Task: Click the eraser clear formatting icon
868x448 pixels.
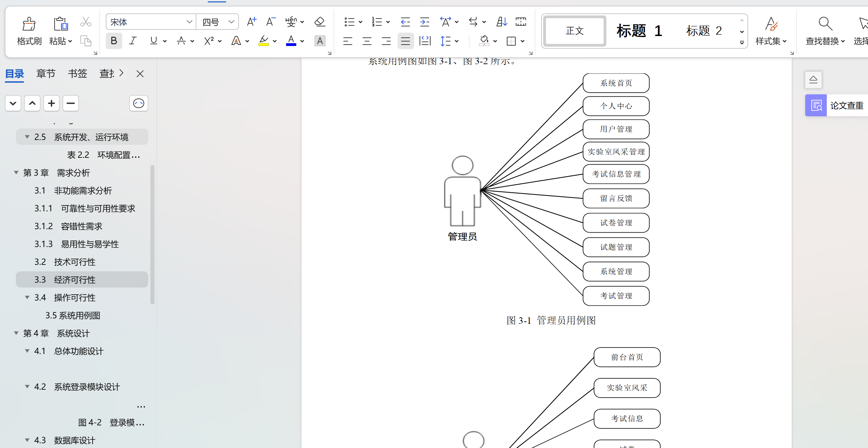Action: pyautogui.click(x=320, y=22)
